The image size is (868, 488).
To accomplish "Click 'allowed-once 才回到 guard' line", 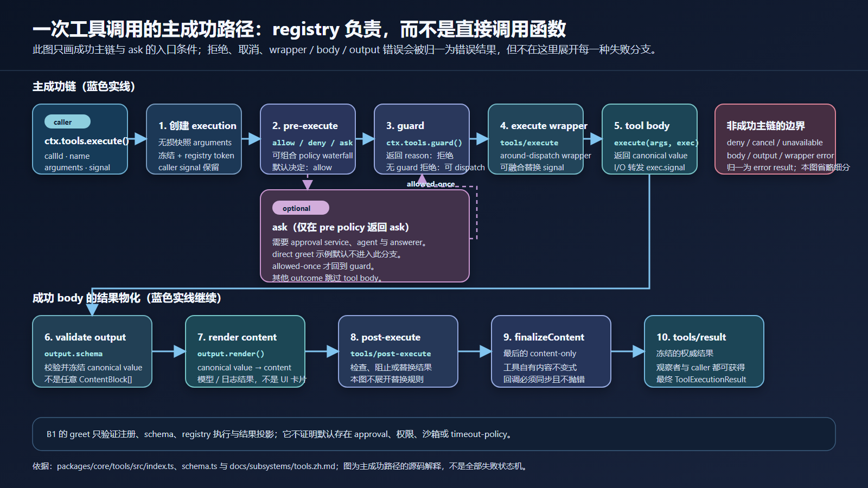I will point(324,266).
